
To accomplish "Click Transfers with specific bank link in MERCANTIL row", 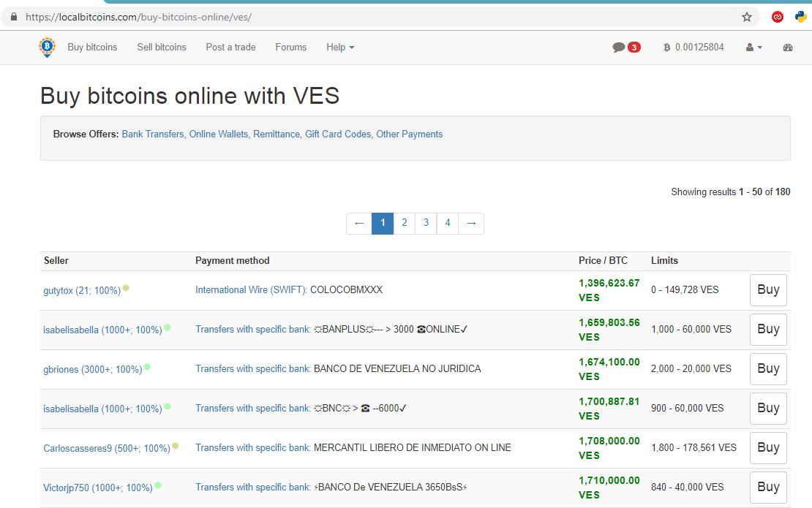I will pyautogui.click(x=252, y=447).
